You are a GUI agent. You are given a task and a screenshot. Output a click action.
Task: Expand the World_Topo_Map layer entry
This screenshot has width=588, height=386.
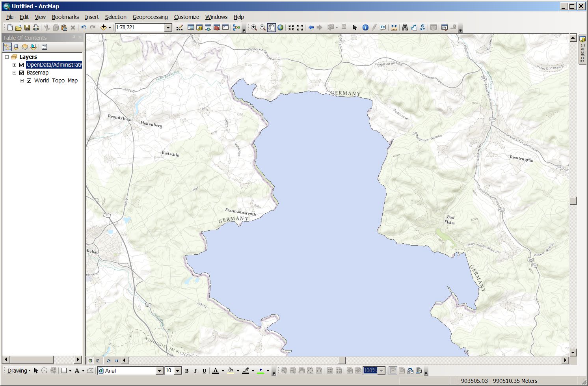22,81
